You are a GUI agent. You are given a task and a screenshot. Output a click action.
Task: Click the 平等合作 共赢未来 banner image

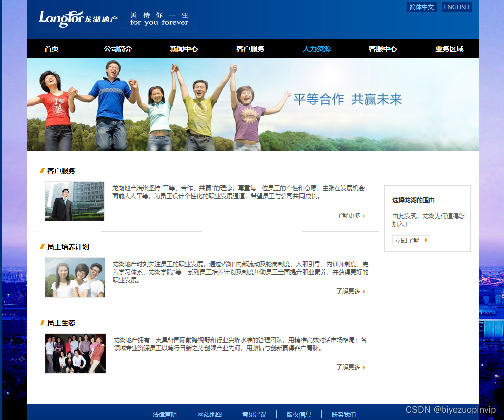tap(253, 104)
